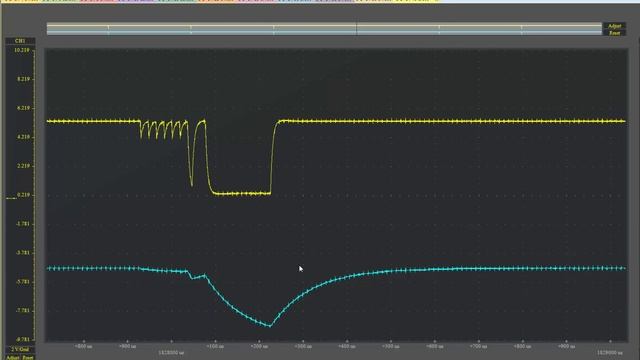Viewport: 640px width, 360px height.
Task: Click the -3.781 voltage axis value
Action: [23, 253]
